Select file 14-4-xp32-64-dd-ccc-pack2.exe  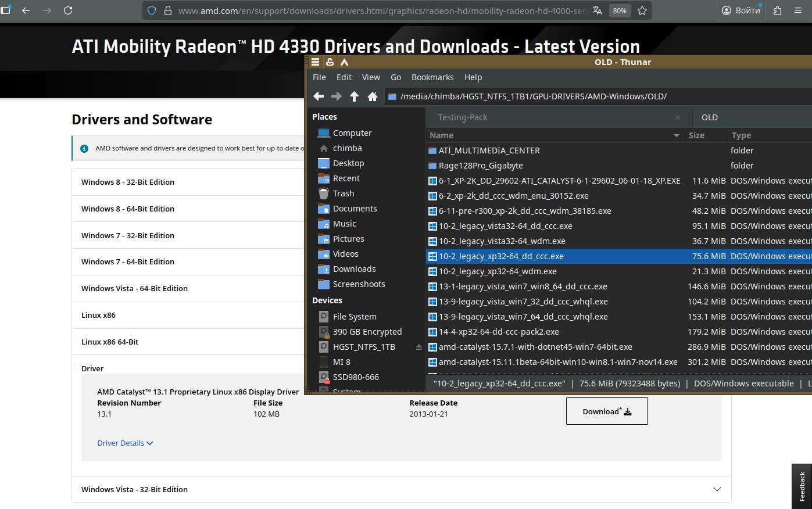tap(499, 332)
